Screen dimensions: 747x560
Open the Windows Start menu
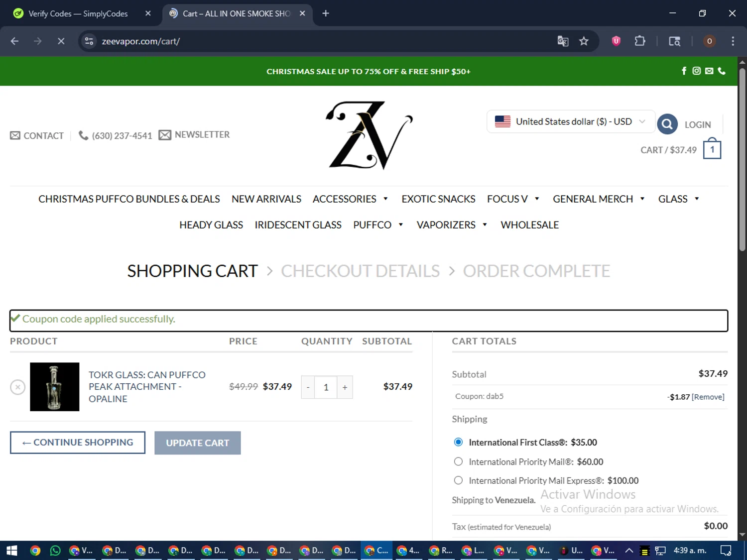pos(12,550)
